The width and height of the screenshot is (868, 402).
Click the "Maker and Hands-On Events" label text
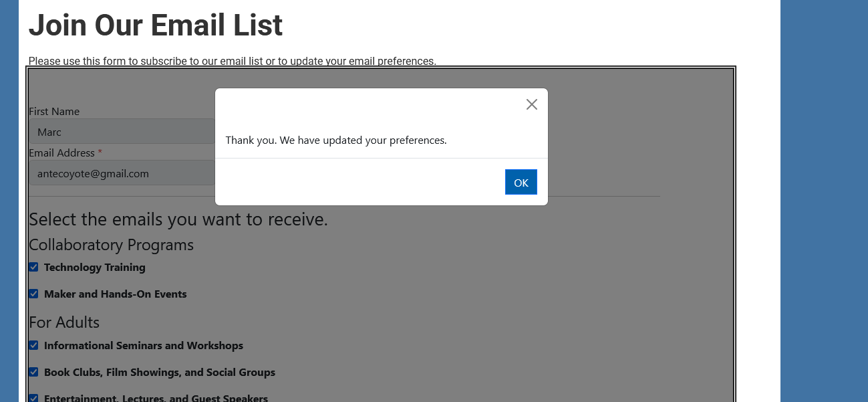tap(115, 294)
